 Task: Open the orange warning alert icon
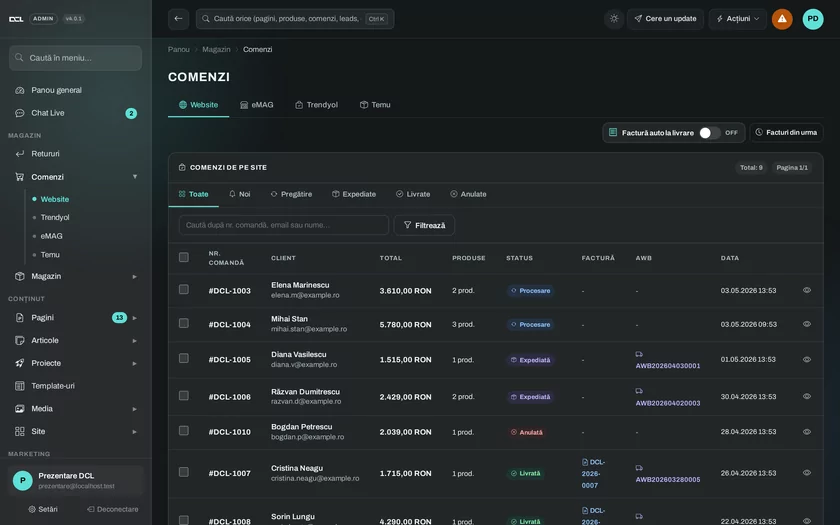[x=782, y=19]
